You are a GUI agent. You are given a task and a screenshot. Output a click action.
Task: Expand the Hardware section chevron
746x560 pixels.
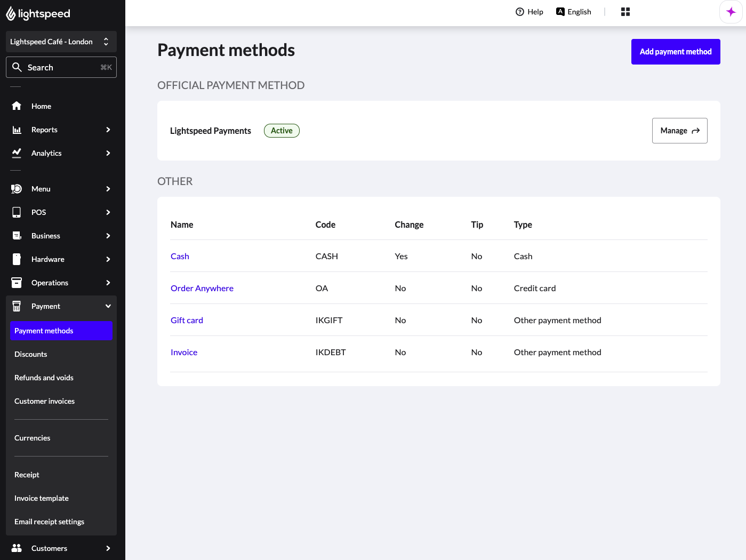tap(108, 259)
